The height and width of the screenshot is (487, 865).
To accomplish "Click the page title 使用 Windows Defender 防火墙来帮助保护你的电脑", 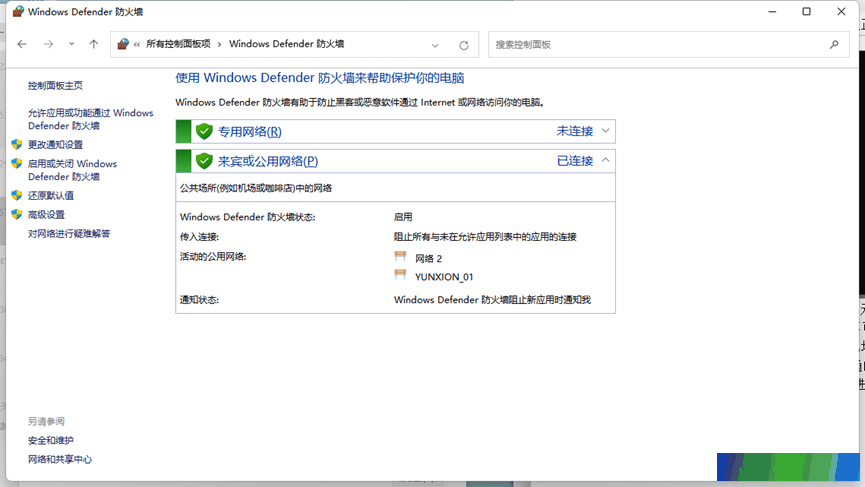I will [320, 78].
